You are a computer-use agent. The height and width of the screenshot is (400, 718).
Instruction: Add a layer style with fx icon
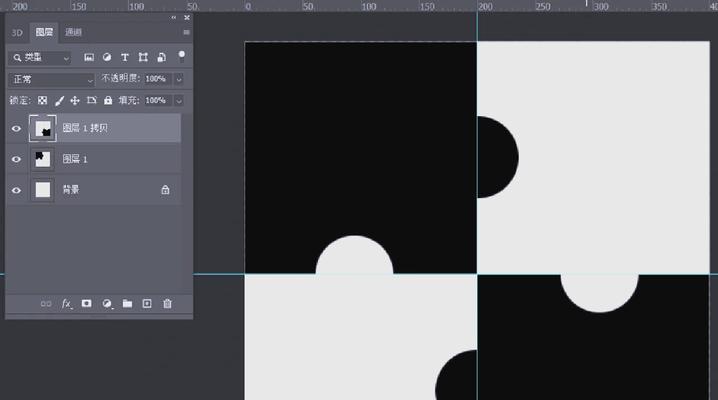point(67,304)
